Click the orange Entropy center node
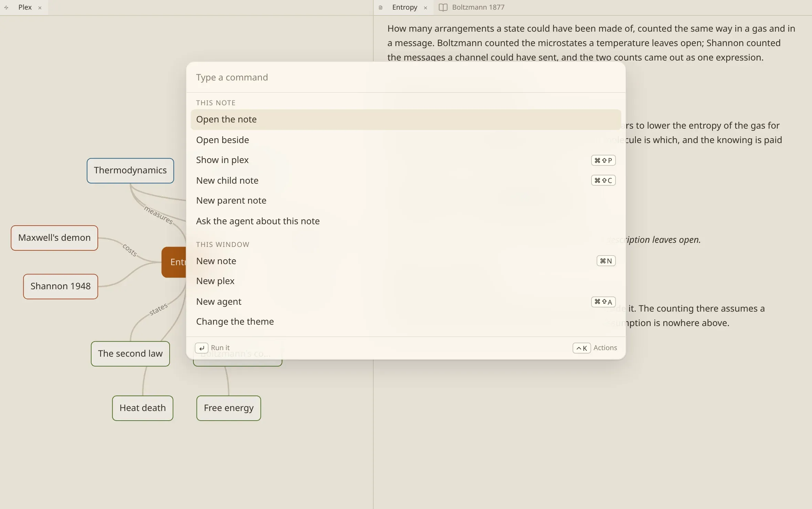 pyautogui.click(x=174, y=262)
